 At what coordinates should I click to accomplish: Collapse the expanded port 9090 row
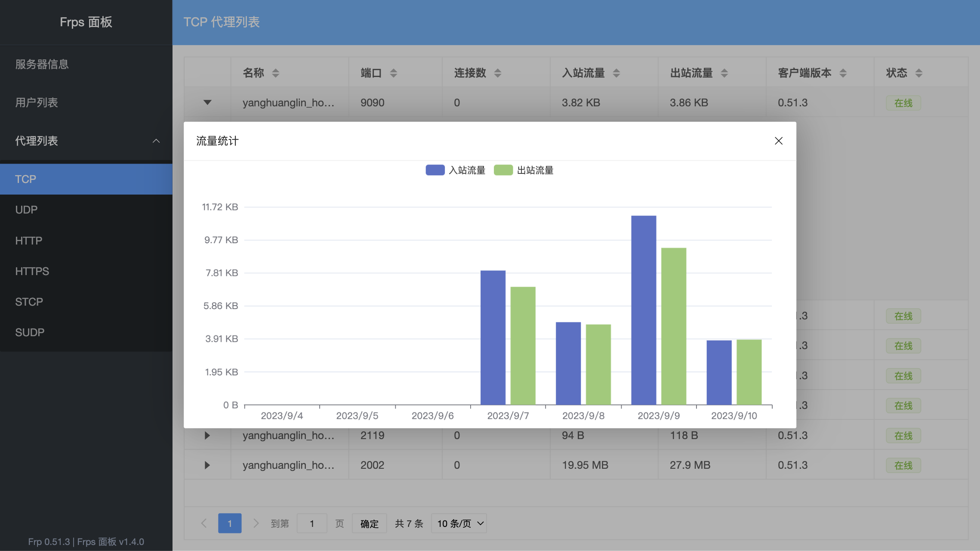pos(207,102)
